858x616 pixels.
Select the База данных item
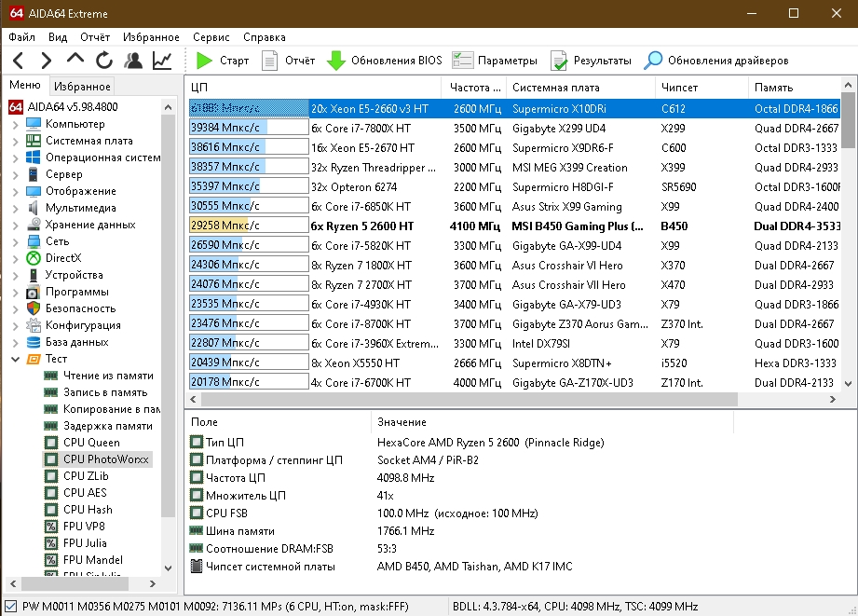[76, 342]
